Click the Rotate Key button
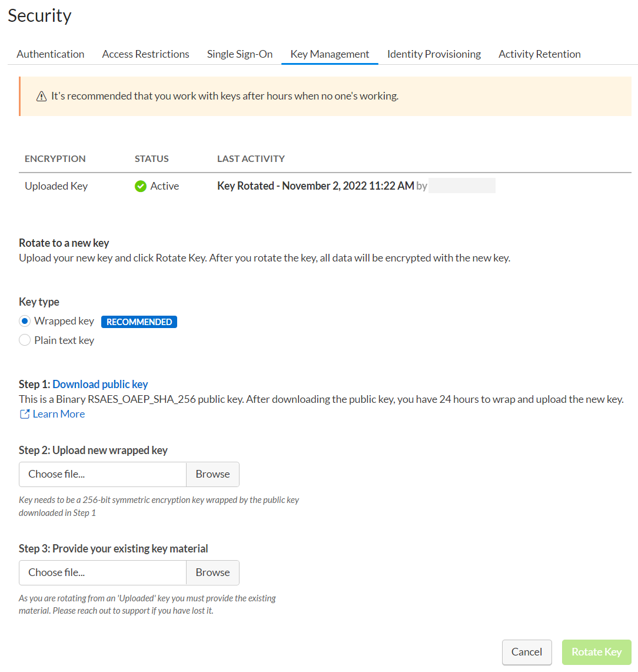 coord(596,652)
